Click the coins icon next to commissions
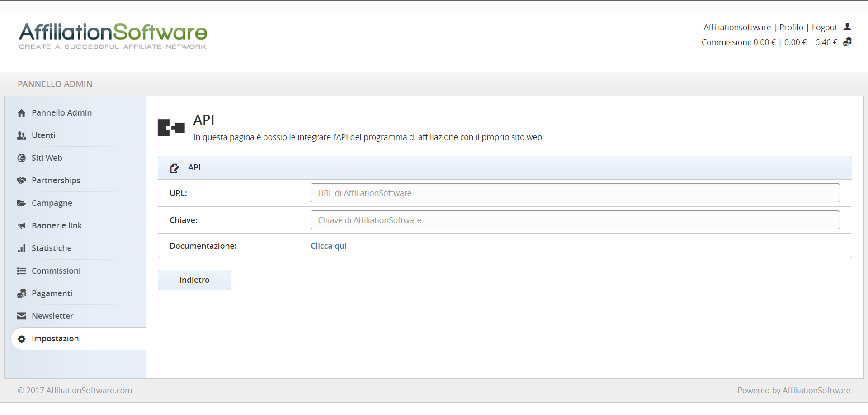868x415 pixels. click(847, 42)
